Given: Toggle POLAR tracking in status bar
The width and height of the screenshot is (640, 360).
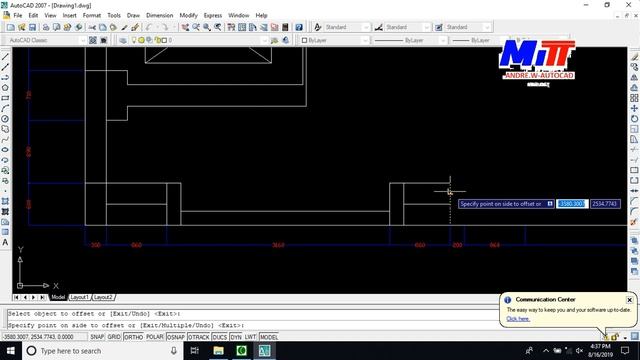Looking at the screenshot, I should [x=155, y=337].
